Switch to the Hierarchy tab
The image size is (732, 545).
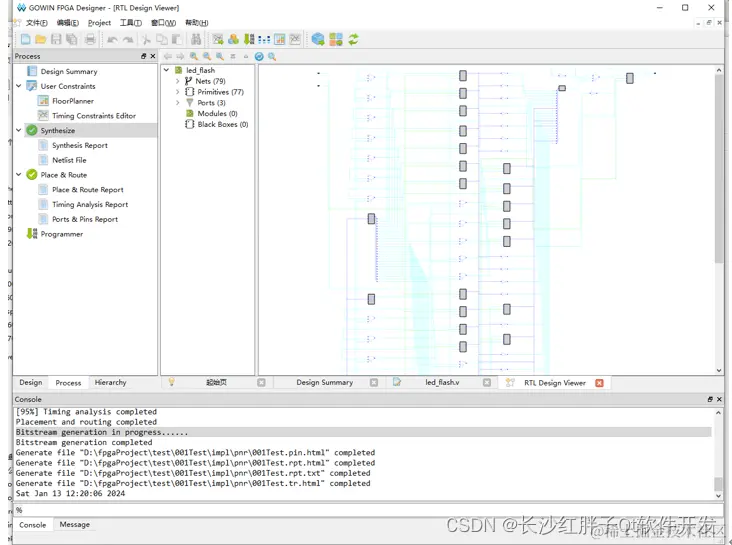click(x=111, y=382)
